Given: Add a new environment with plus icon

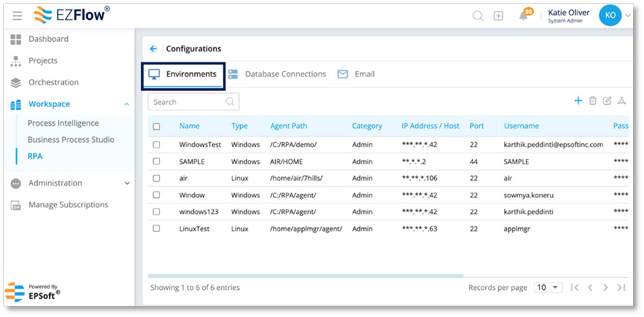Looking at the screenshot, I should tap(578, 101).
